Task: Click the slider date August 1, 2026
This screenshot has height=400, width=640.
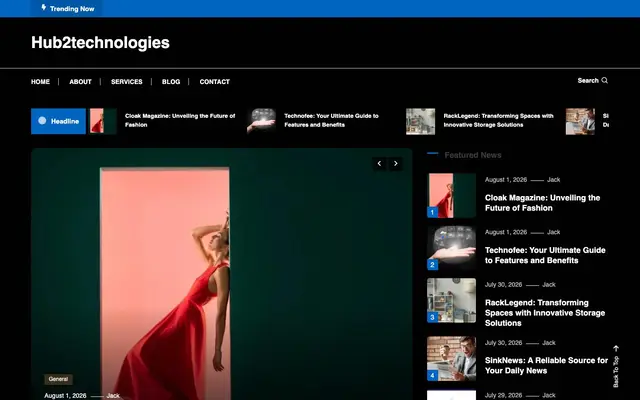Action: click(65, 396)
